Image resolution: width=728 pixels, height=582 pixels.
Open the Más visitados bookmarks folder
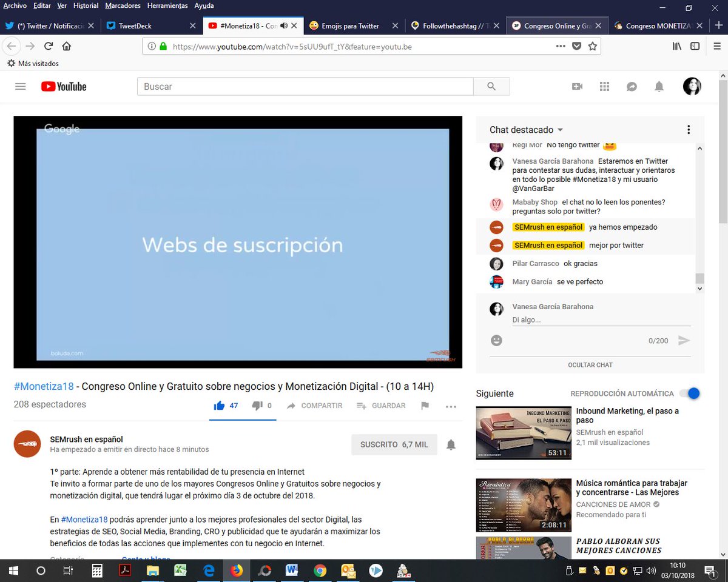(33, 63)
